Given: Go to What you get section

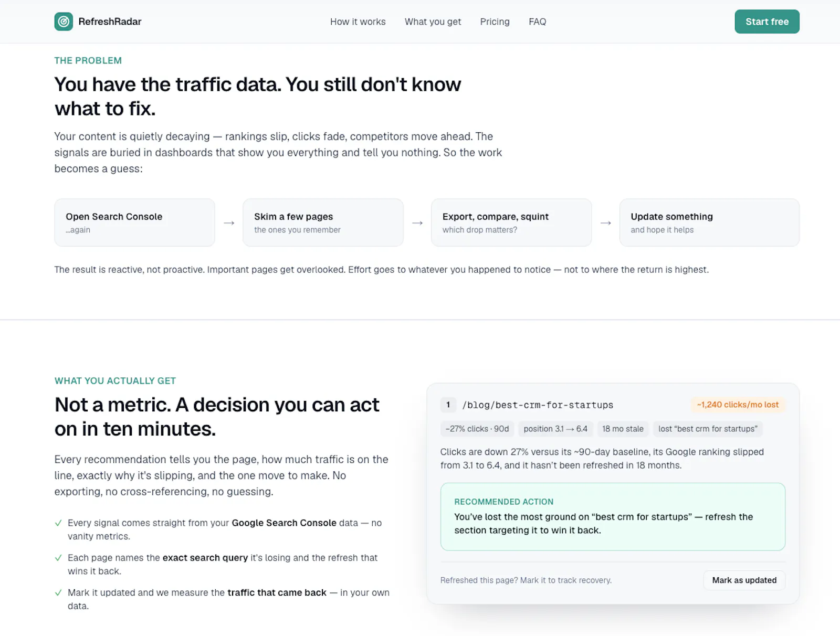Looking at the screenshot, I should [x=433, y=22].
